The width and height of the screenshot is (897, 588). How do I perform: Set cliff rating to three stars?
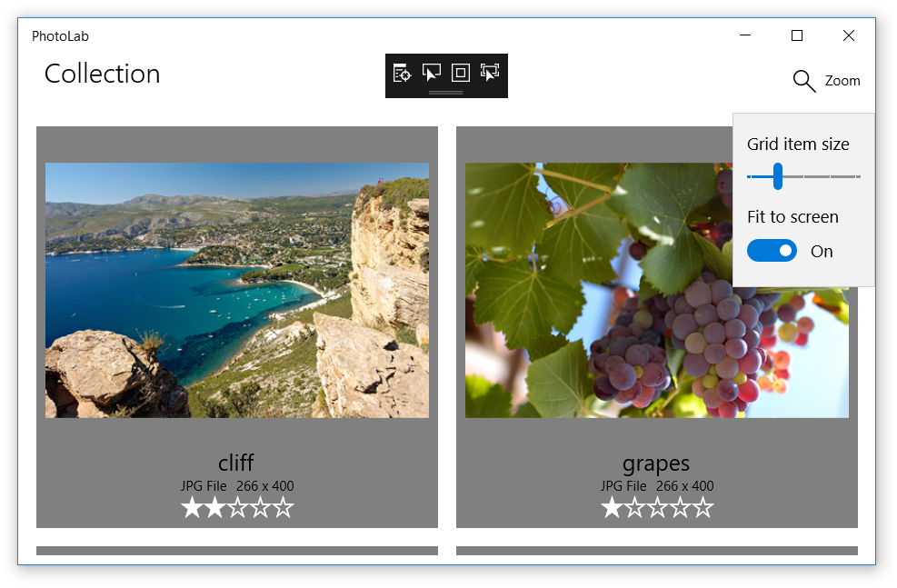[237, 507]
